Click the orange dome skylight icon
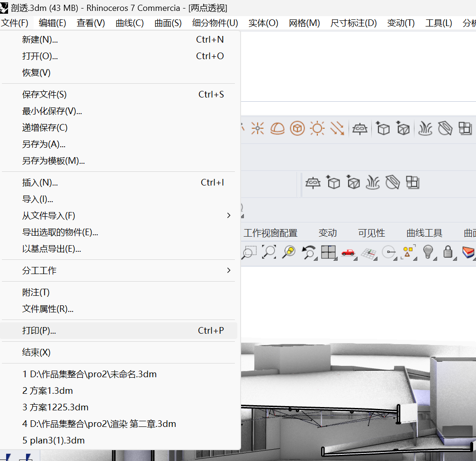 point(277,128)
